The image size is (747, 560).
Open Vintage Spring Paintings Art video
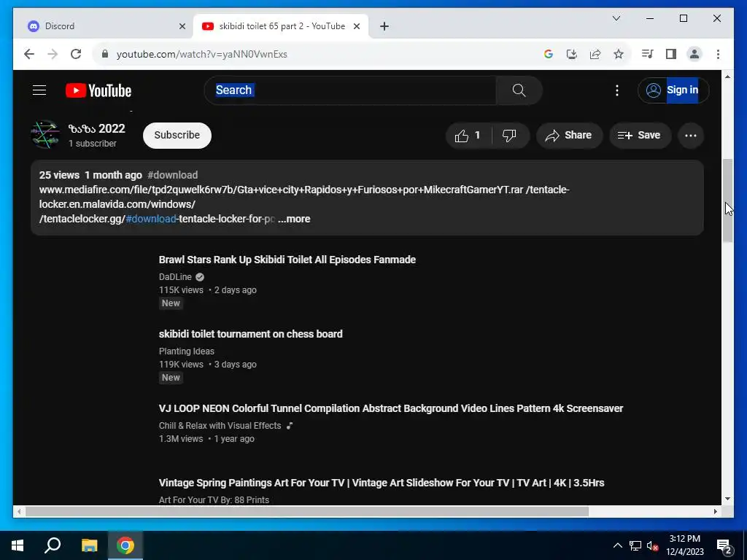click(x=382, y=483)
